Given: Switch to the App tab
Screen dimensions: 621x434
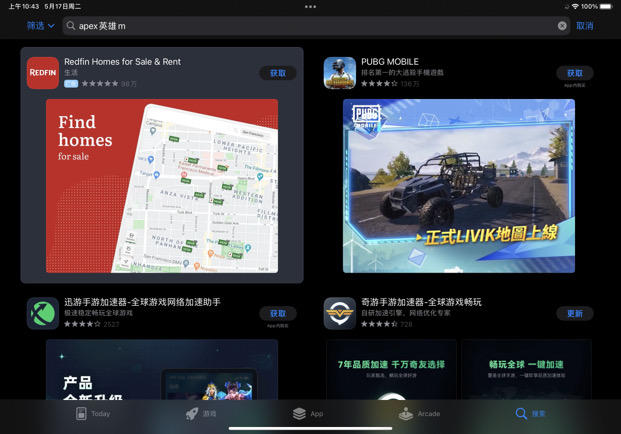Looking at the screenshot, I should pyautogui.click(x=308, y=413).
